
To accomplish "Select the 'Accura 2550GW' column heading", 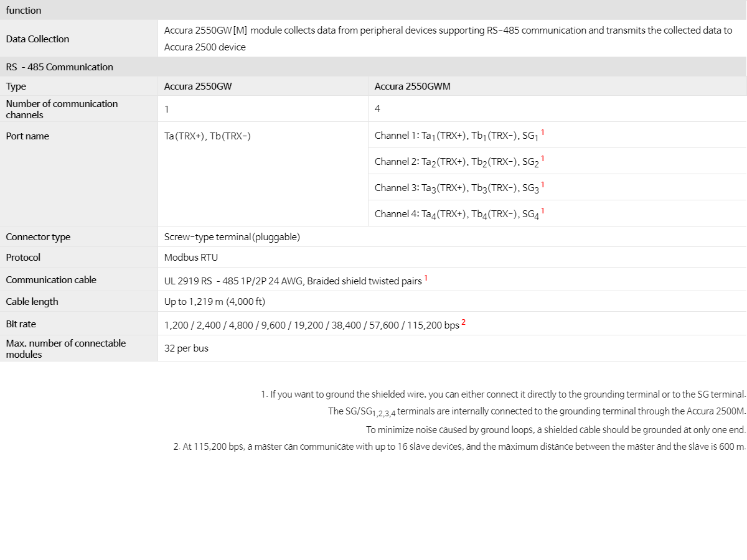I will coord(198,86).
